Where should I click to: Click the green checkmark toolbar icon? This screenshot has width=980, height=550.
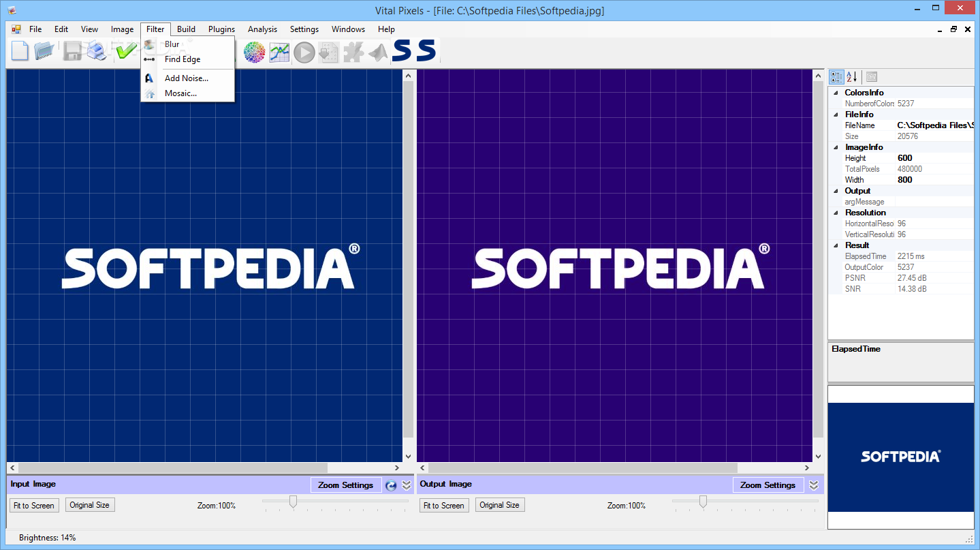tap(127, 51)
